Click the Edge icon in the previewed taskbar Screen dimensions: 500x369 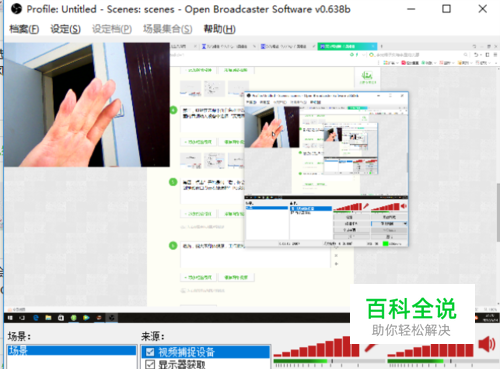[x=36, y=318]
